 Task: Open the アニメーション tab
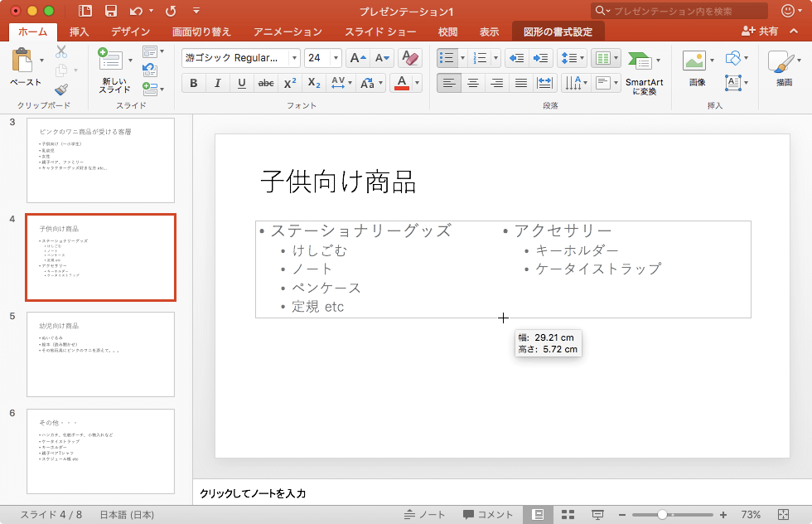tap(288, 32)
